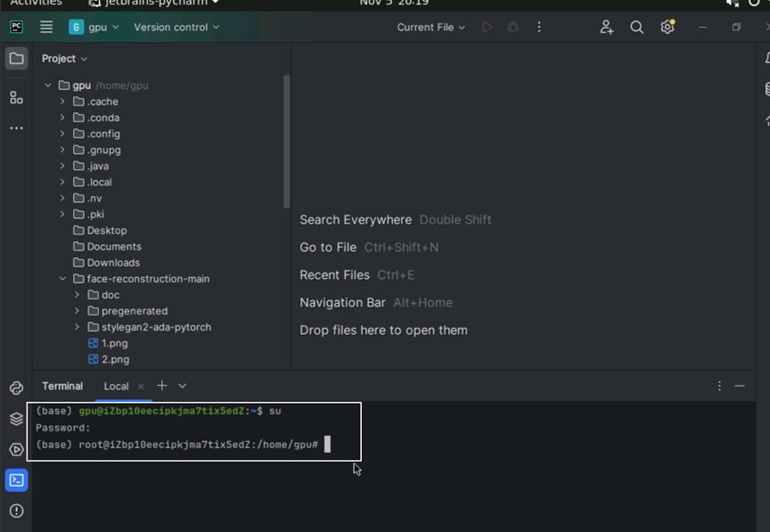Toggle the Terminal tool window icon
This screenshot has height=532, width=770.
(17, 480)
